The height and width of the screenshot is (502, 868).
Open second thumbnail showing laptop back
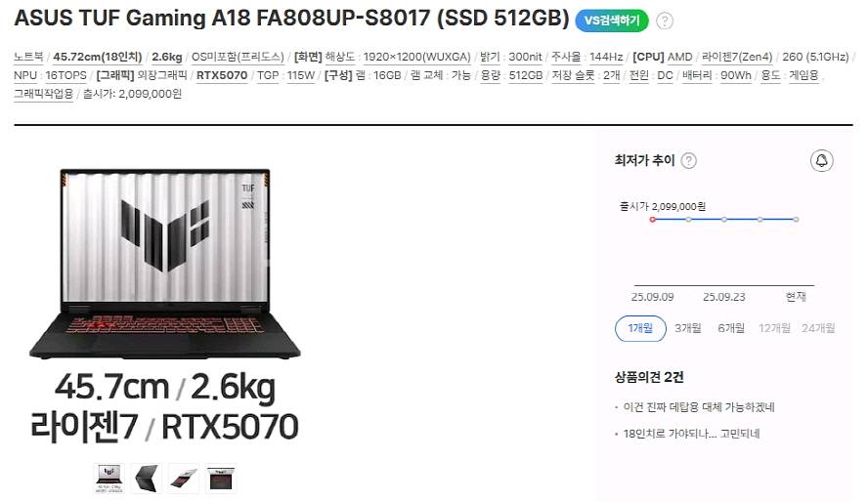147,479
